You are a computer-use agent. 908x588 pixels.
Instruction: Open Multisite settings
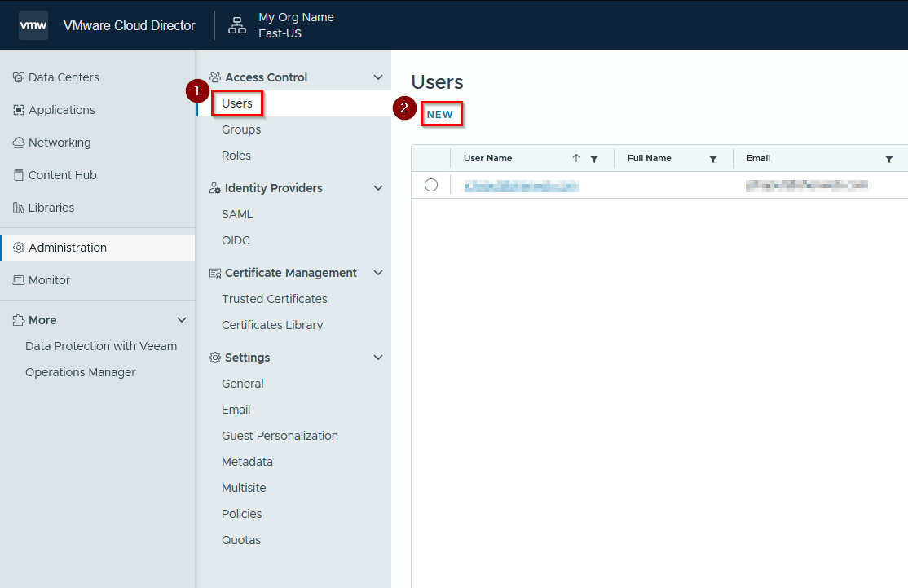pos(244,488)
